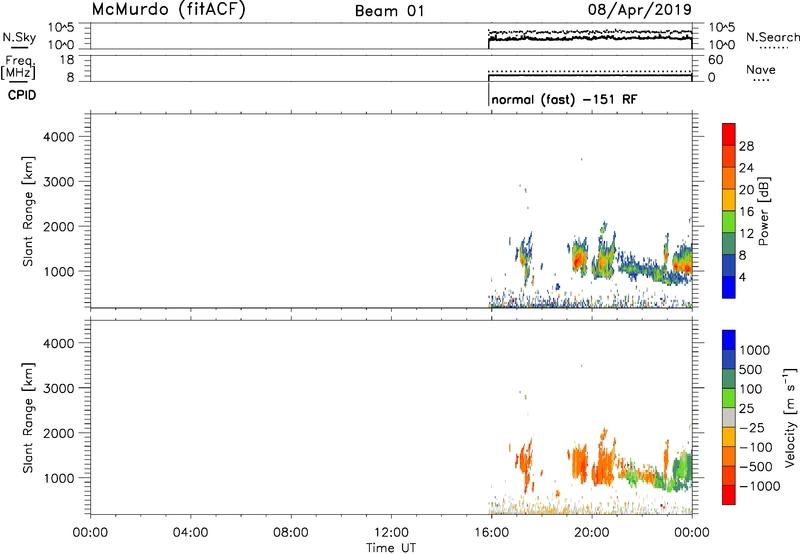The height and width of the screenshot is (554, 800).
Task: Click the Slant Range label of velocity panel
Action: pyautogui.click(x=28, y=418)
